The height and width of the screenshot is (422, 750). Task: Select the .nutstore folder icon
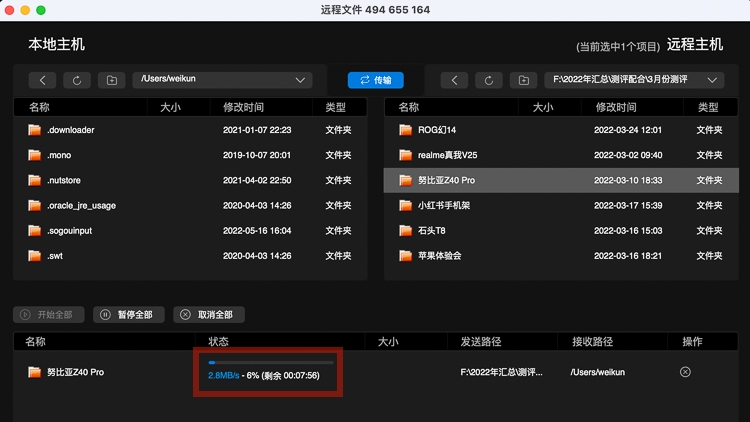[34, 180]
